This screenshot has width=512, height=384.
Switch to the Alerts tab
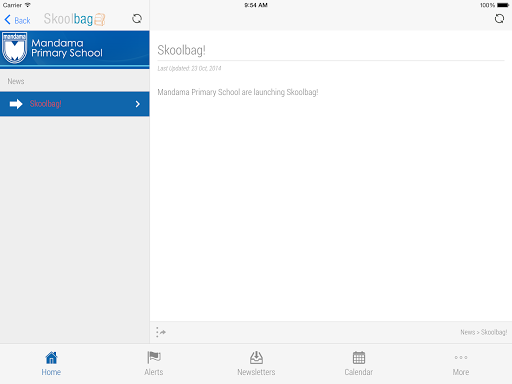(x=154, y=364)
